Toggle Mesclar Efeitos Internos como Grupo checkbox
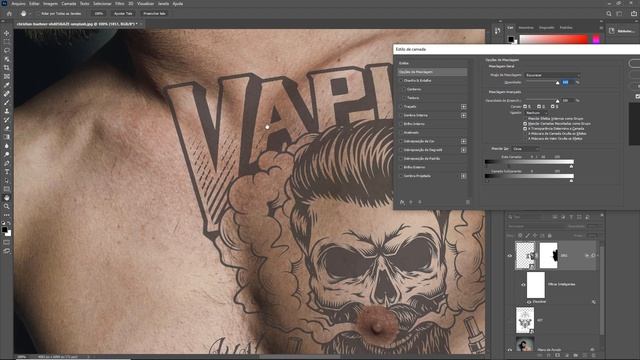The height and width of the screenshot is (360, 640). (x=525, y=118)
